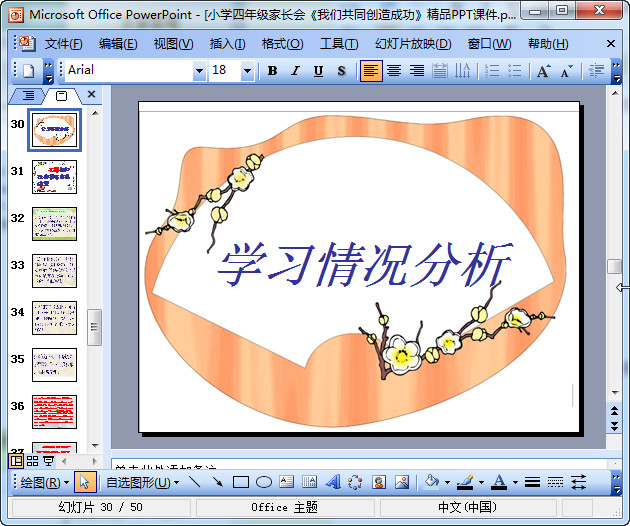The height and width of the screenshot is (526, 630).
Task: Apply center text alignment
Action: (394, 71)
